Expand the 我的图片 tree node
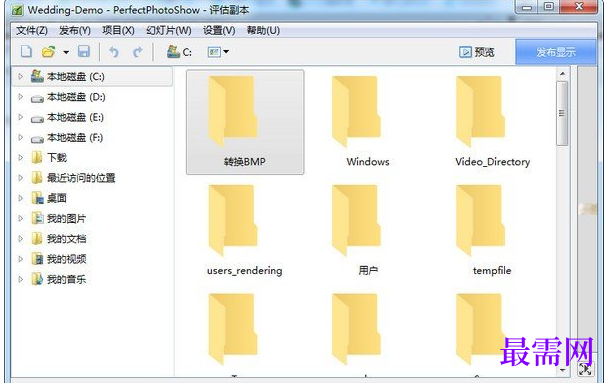 (21, 218)
